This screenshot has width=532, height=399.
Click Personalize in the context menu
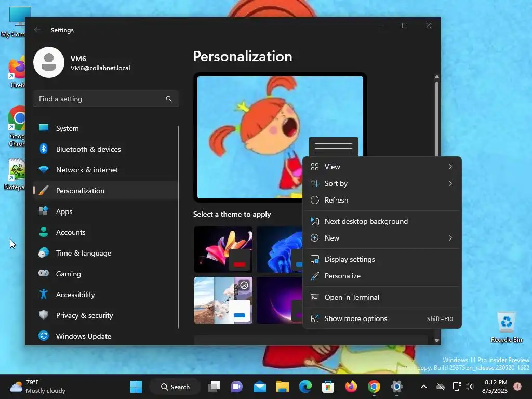382,276
